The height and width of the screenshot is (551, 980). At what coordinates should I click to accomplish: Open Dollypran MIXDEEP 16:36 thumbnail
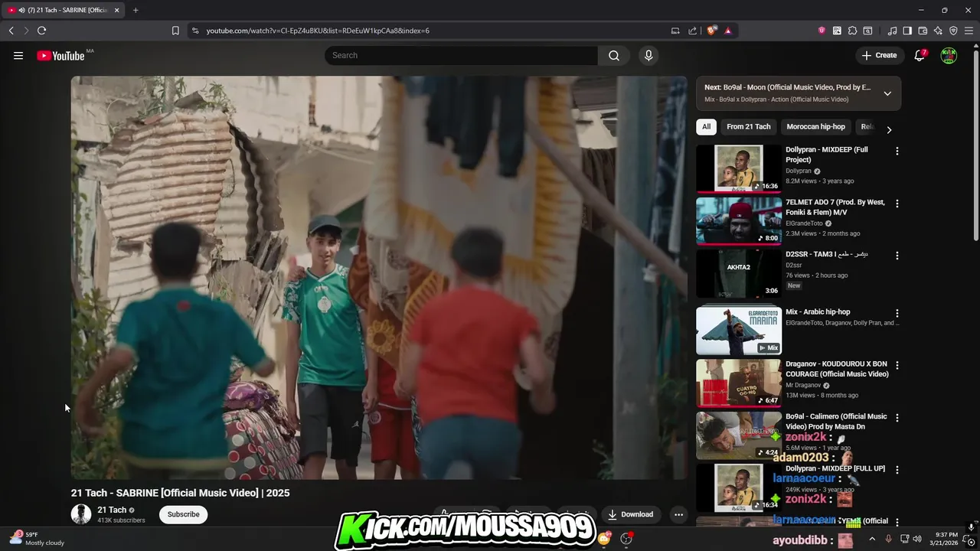click(x=739, y=169)
